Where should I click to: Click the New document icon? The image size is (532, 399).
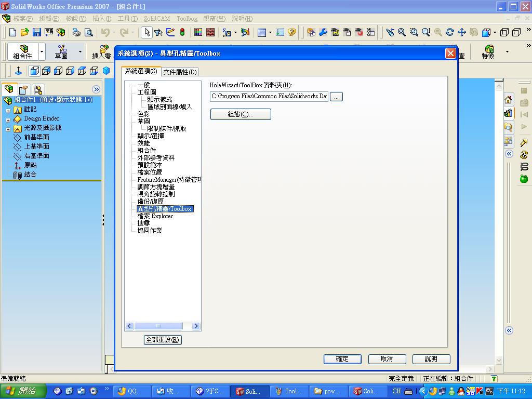point(12,32)
